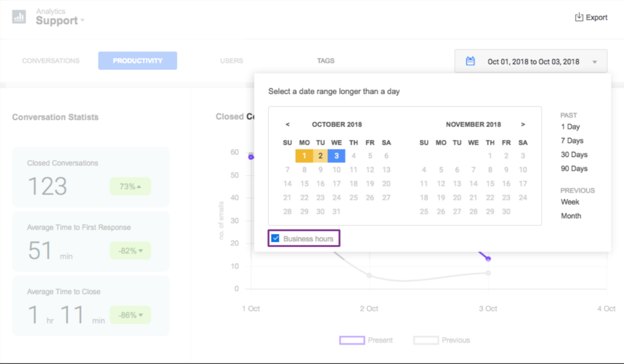Click the Closed Conversations 123 stat card
Screen dimensions: 624x364
tap(91, 177)
